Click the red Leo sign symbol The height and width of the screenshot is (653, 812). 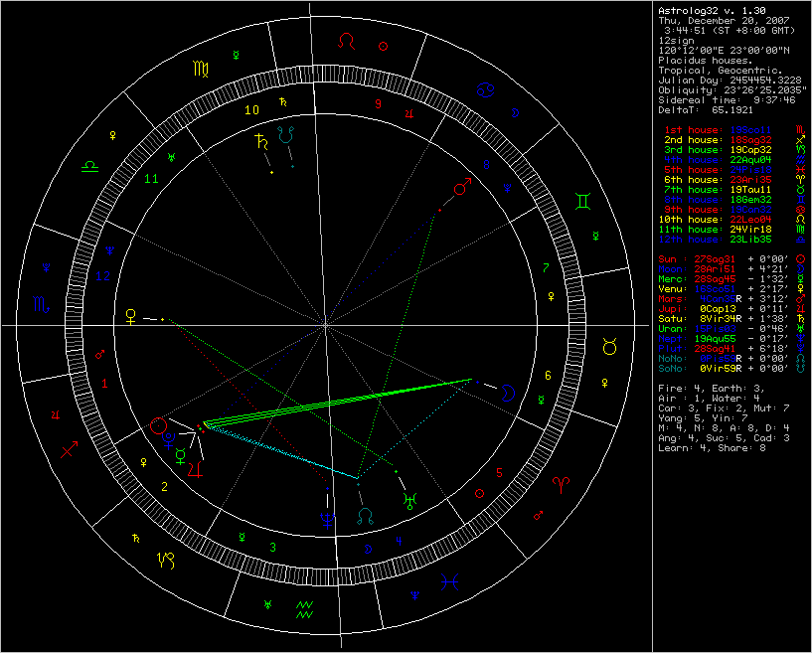346,42
